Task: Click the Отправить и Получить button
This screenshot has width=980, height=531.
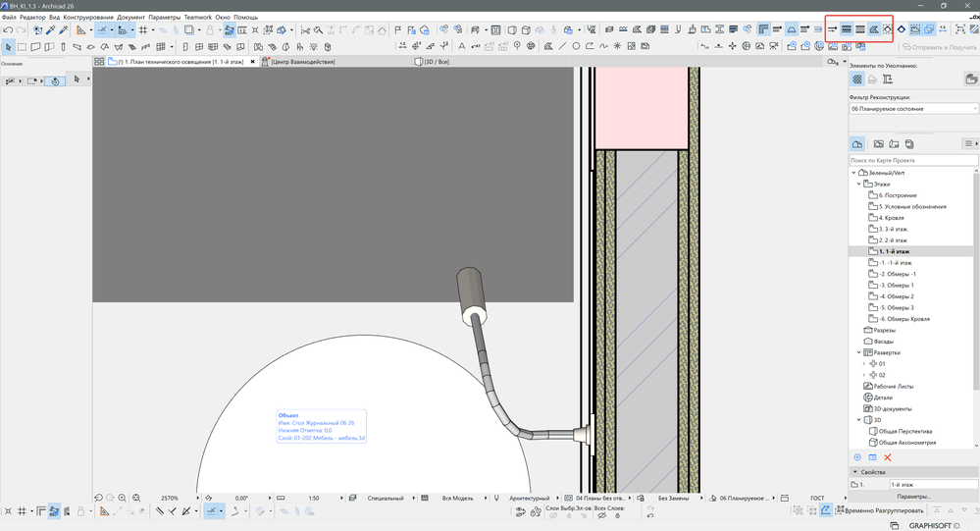Action: point(938,46)
